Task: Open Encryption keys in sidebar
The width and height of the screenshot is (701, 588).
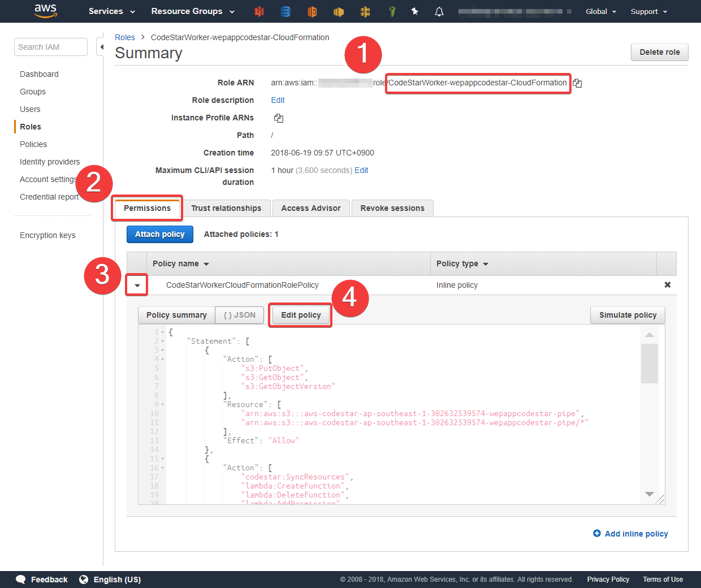Action: [x=47, y=235]
